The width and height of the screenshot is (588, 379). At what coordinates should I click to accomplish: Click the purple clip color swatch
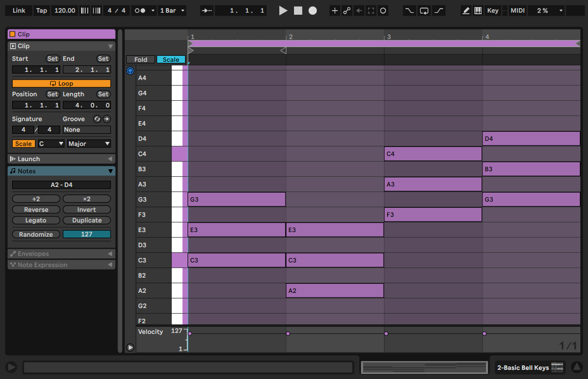pos(13,34)
